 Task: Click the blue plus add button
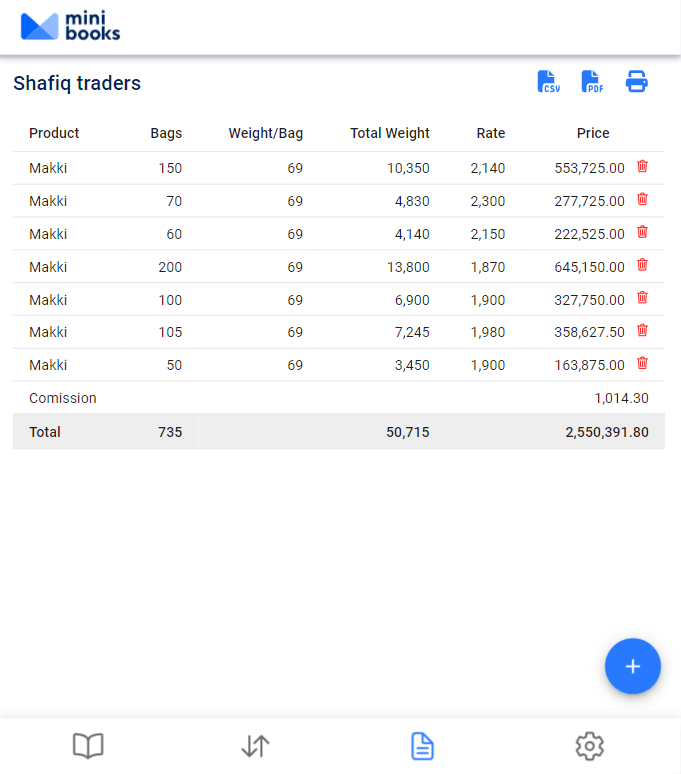(632, 666)
